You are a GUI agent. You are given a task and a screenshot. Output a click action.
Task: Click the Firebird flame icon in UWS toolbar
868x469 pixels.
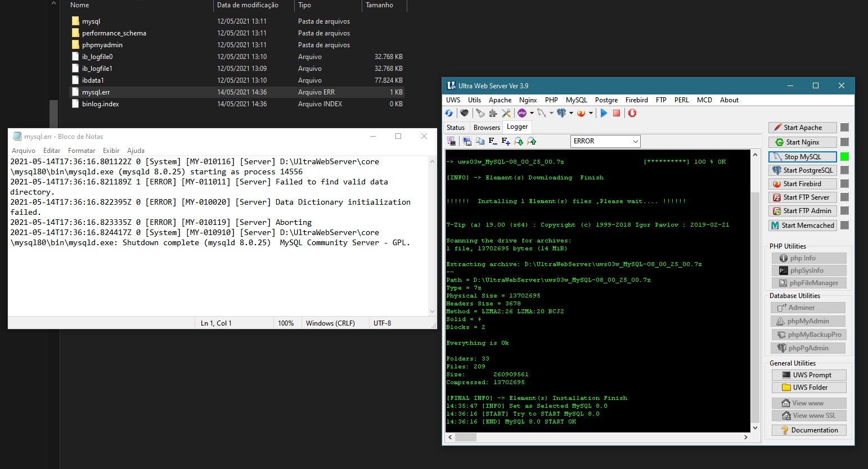(x=581, y=113)
